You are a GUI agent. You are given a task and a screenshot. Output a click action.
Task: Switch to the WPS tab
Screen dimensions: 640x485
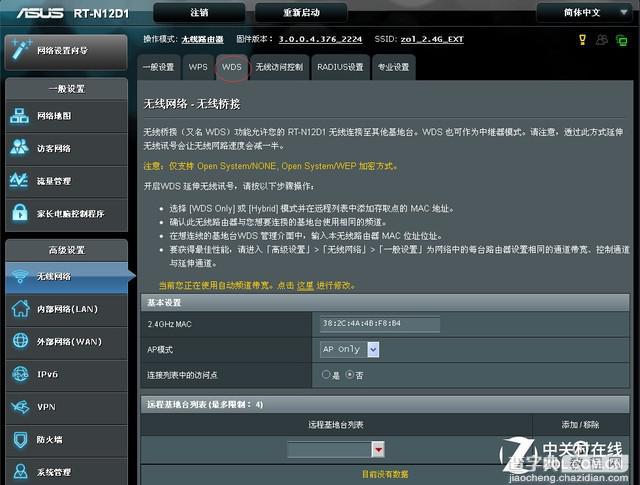pyautogui.click(x=198, y=67)
